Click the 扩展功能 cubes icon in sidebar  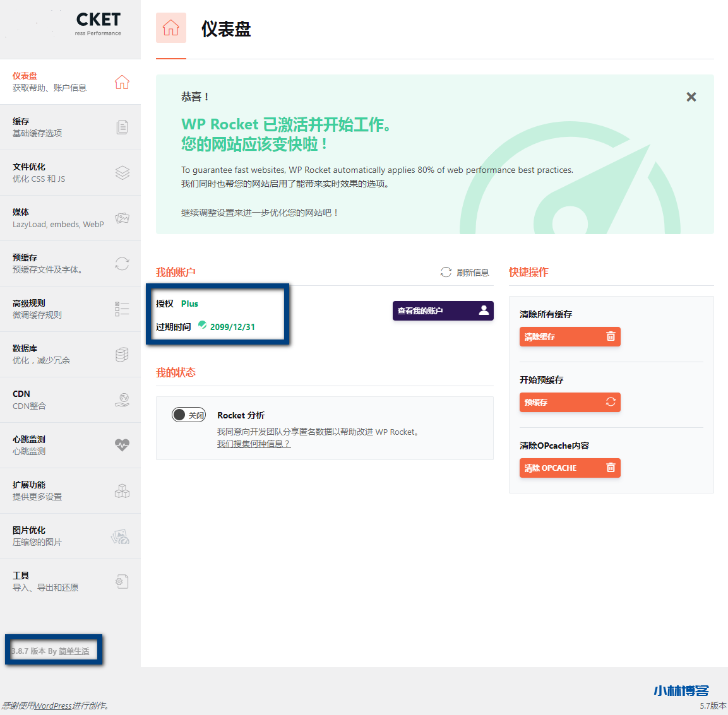point(122,491)
